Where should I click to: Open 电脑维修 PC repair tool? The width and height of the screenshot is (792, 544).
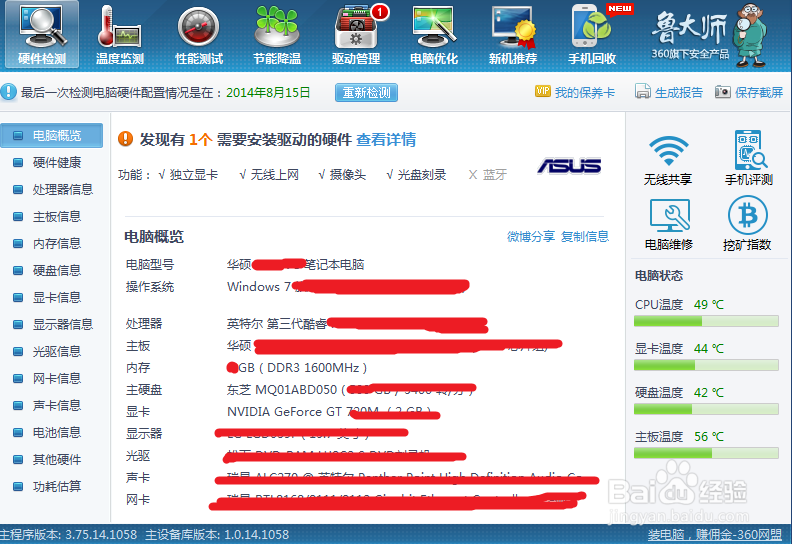pos(669,224)
